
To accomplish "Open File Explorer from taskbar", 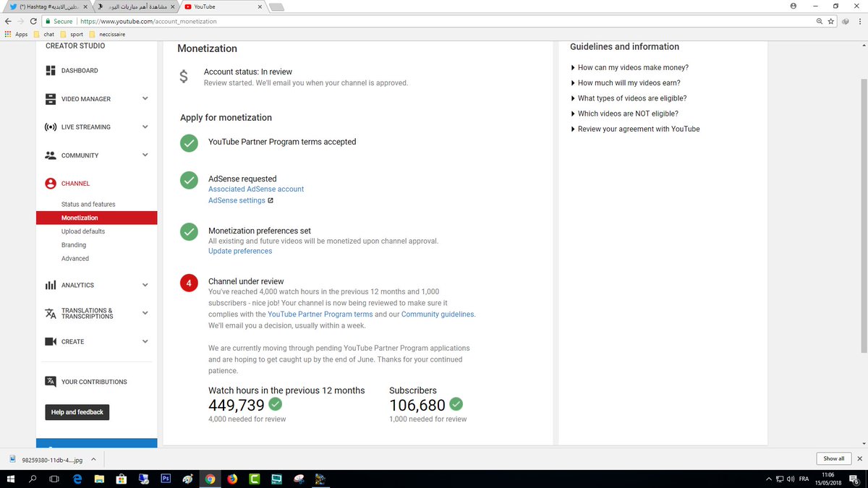I will click(98, 479).
